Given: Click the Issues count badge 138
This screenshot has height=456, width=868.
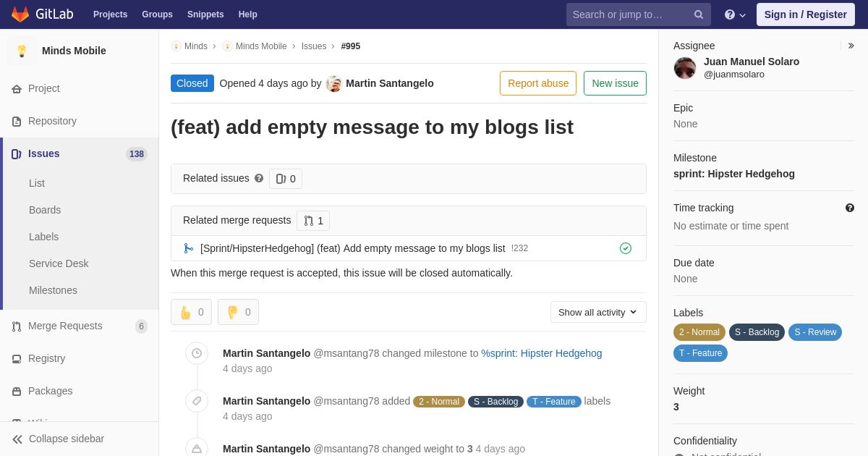Looking at the screenshot, I should [x=137, y=154].
